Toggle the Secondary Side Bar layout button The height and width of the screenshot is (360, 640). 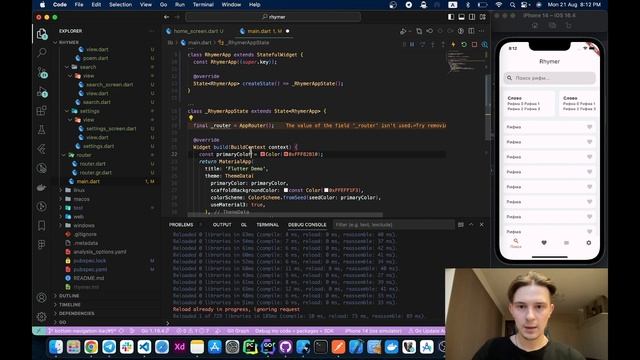[472, 17]
